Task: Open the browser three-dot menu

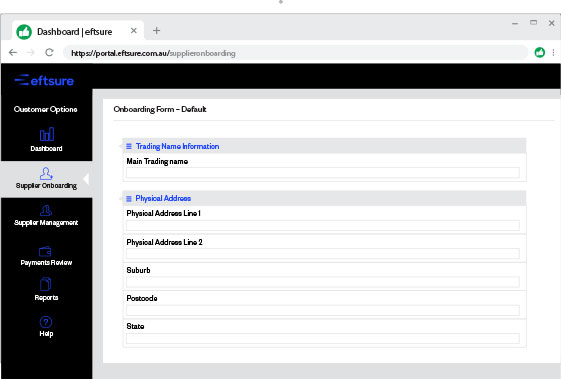Action: pos(553,53)
